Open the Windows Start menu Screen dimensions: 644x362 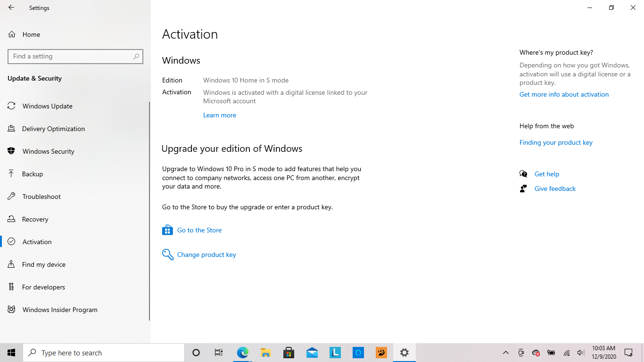click(x=11, y=353)
